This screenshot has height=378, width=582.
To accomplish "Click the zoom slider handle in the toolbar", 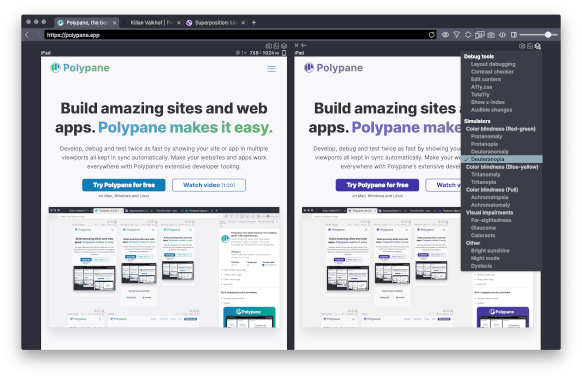I will click(x=548, y=35).
